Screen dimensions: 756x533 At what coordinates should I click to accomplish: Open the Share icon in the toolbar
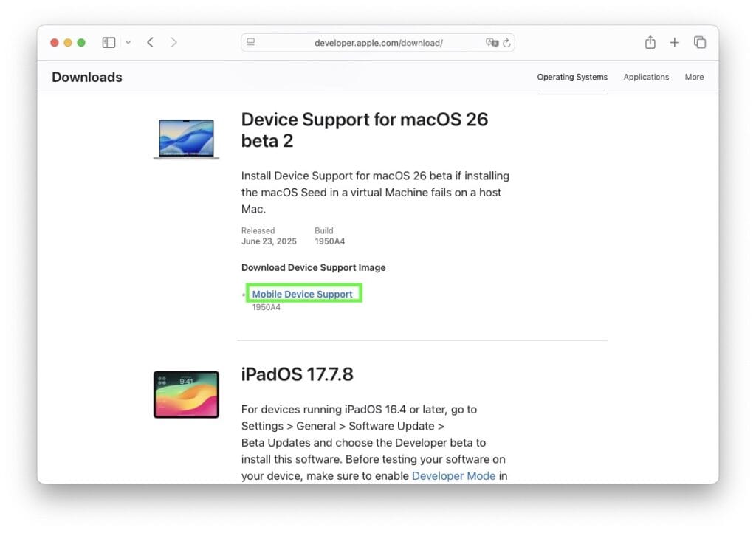click(x=650, y=42)
